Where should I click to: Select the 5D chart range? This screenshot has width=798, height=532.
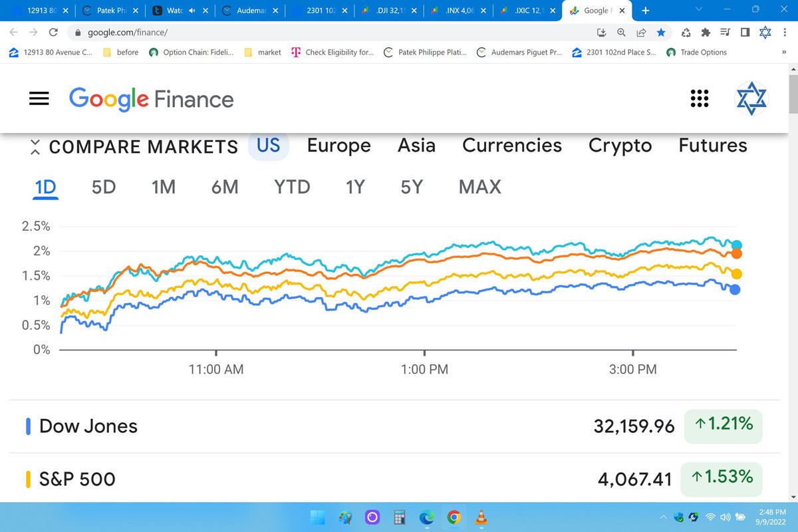pyautogui.click(x=104, y=188)
